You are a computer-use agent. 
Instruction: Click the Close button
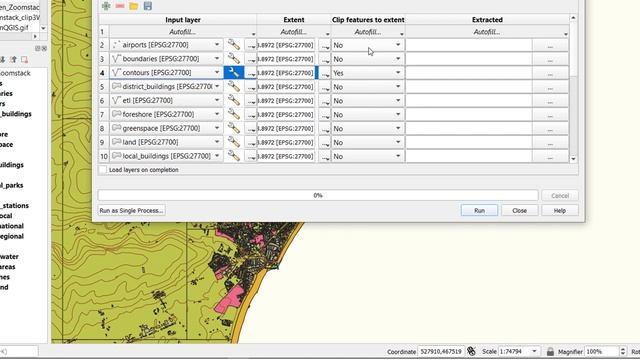point(519,210)
